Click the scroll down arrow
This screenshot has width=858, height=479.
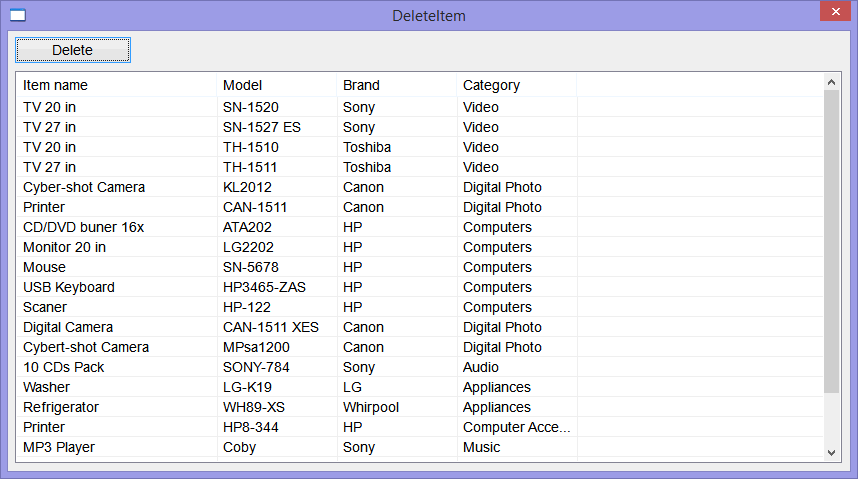click(x=831, y=453)
